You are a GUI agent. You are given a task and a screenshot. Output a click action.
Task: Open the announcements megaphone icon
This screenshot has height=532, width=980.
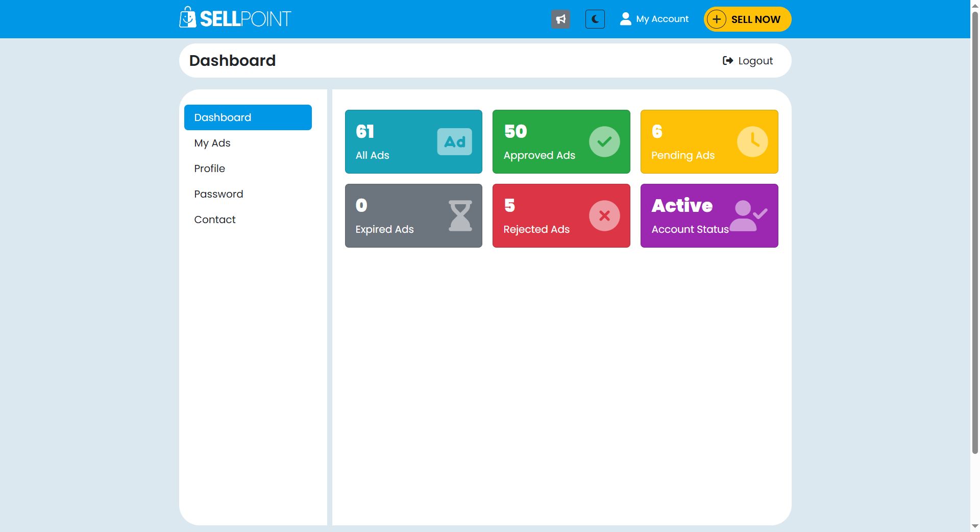pyautogui.click(x=560, y=19)
